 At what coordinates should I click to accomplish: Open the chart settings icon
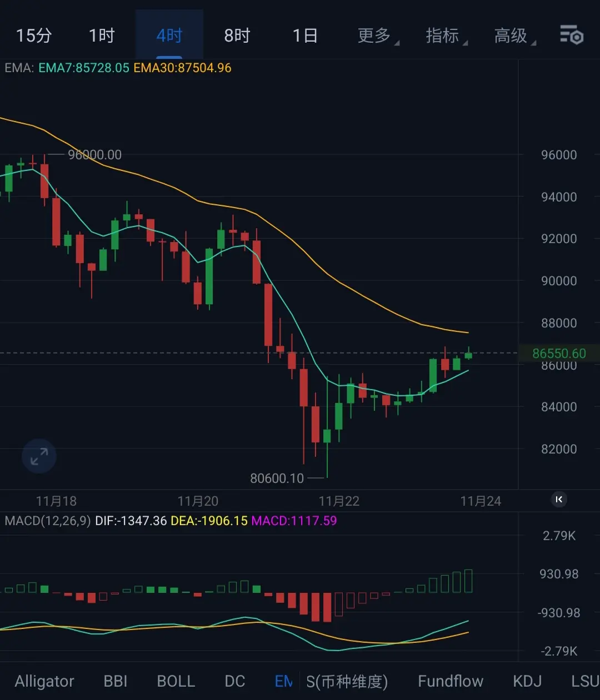571,36
